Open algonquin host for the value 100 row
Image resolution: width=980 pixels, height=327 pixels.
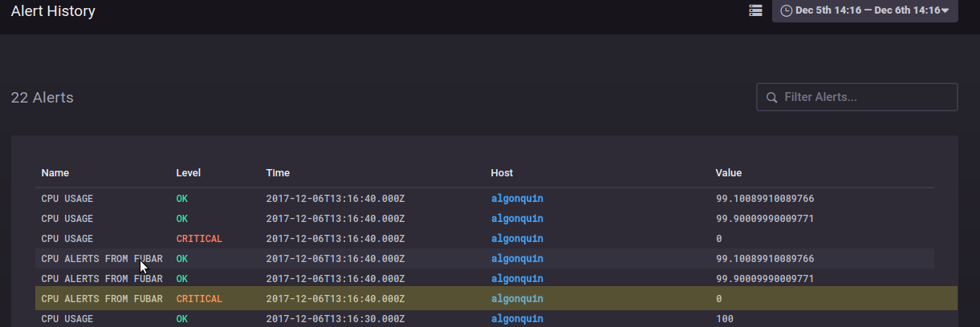(517, 318)
